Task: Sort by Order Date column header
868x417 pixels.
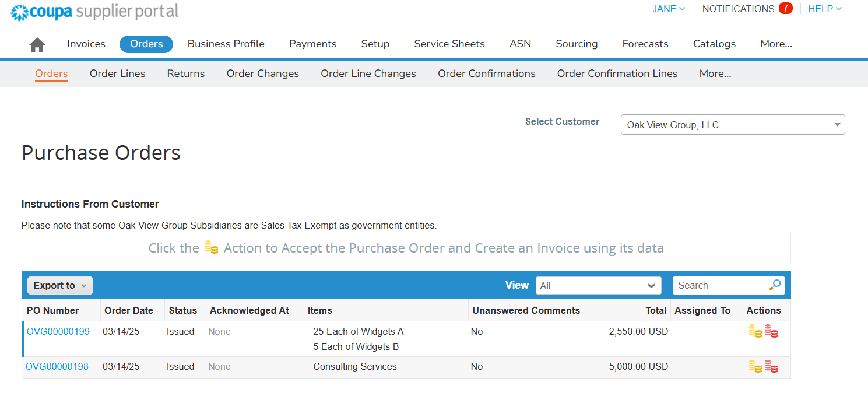Action: pos(129,310)
